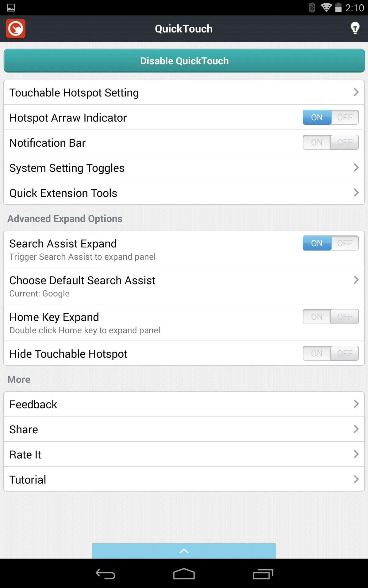Open the lightbulb tips icon
The image size is (368, 588).
pyautogui.click(x=355, y=28)
